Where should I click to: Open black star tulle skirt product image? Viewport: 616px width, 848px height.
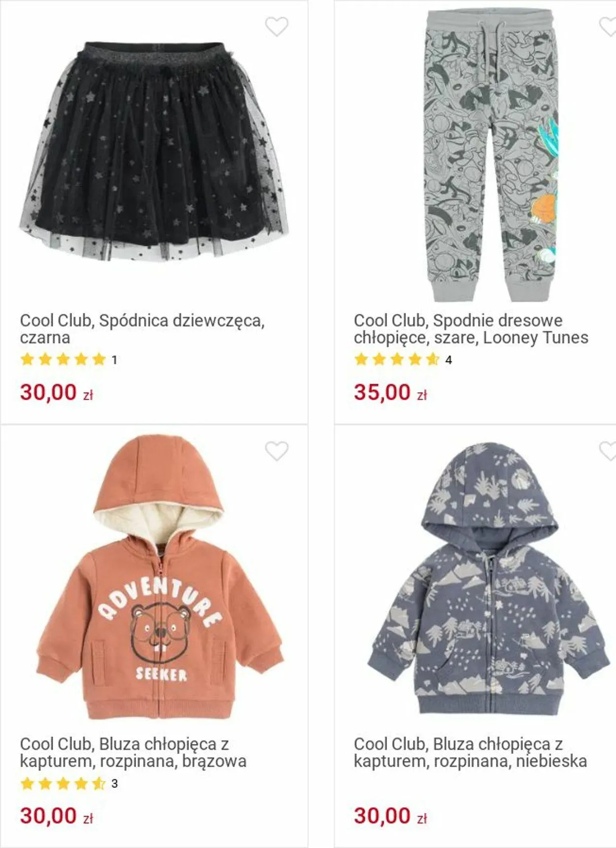154,152
